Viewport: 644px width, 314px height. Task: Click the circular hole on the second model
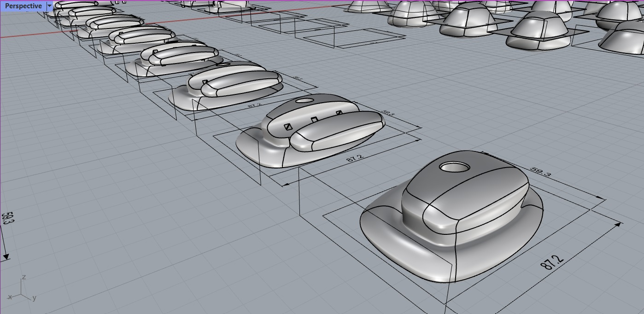[x=304, y=100]
